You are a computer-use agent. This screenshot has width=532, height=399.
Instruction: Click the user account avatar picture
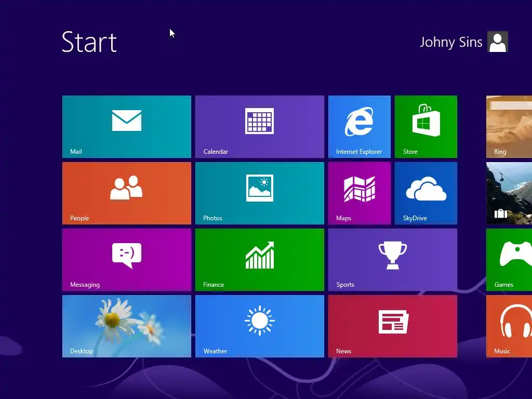pos(497,42)
